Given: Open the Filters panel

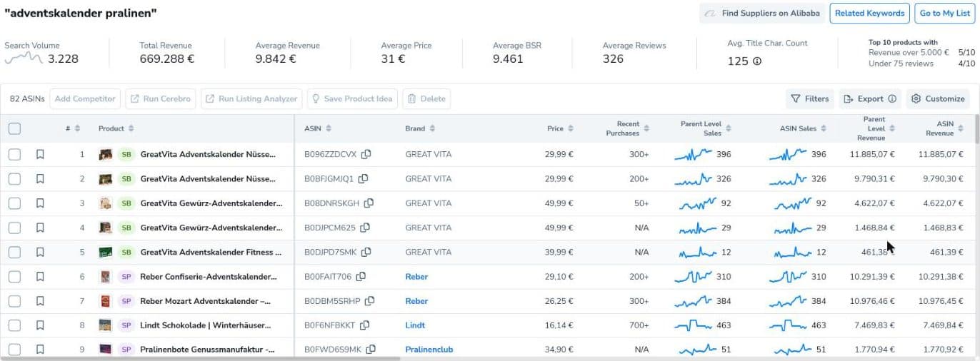Looking at the screenshot, I should tap(809, 99).
